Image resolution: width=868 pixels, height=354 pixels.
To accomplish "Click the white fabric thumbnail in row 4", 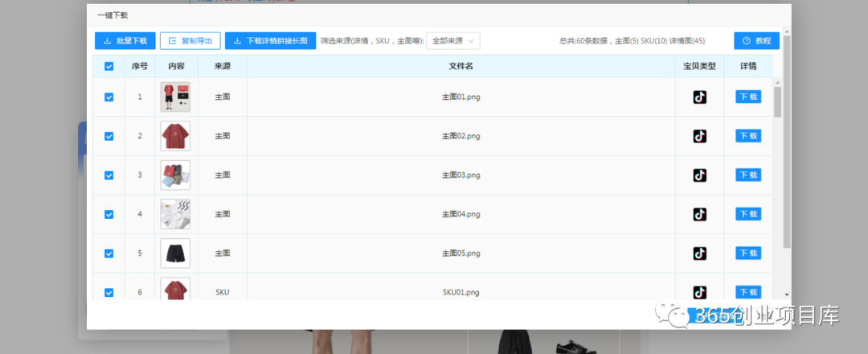I will (175, 214).
